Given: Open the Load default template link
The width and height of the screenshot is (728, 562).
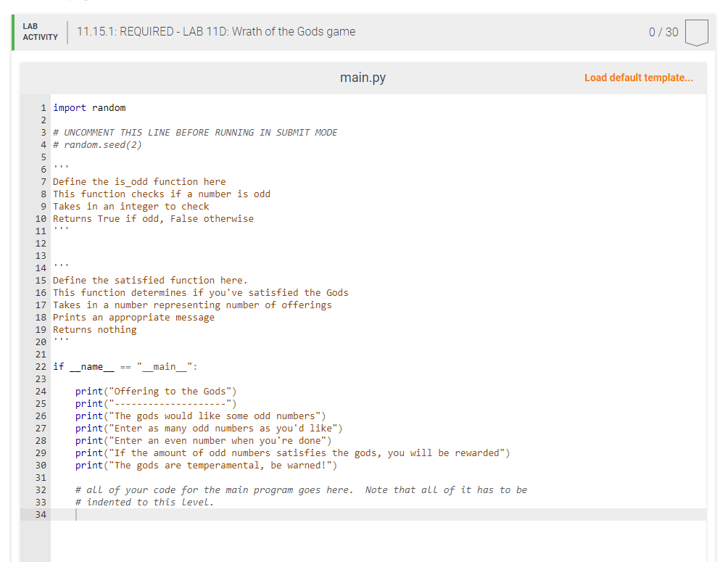Looking at the screenshot, I should click(638, 78).
